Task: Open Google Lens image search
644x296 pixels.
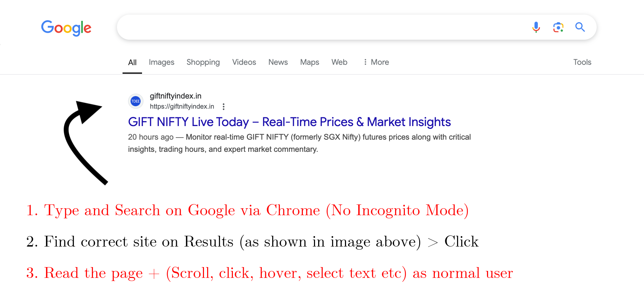Action: [x=558, y=27]
